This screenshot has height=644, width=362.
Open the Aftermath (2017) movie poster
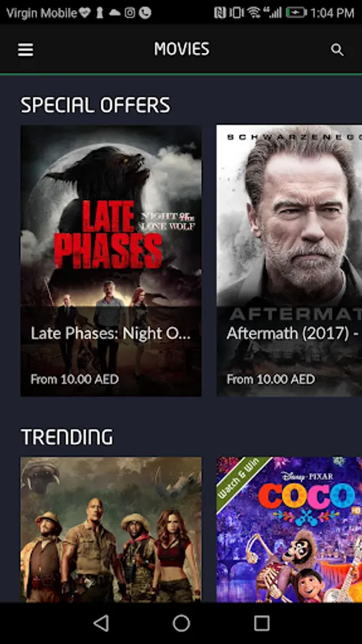289,260
